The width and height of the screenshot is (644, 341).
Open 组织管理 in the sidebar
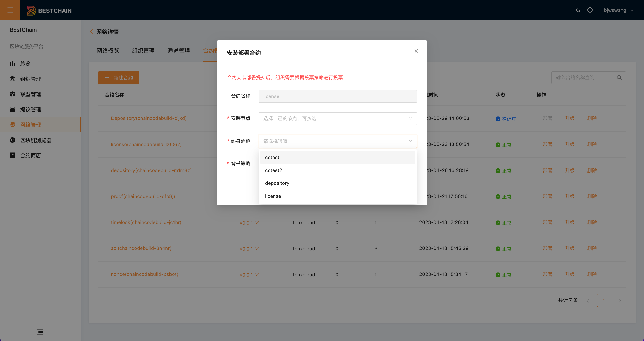[40, 79]
